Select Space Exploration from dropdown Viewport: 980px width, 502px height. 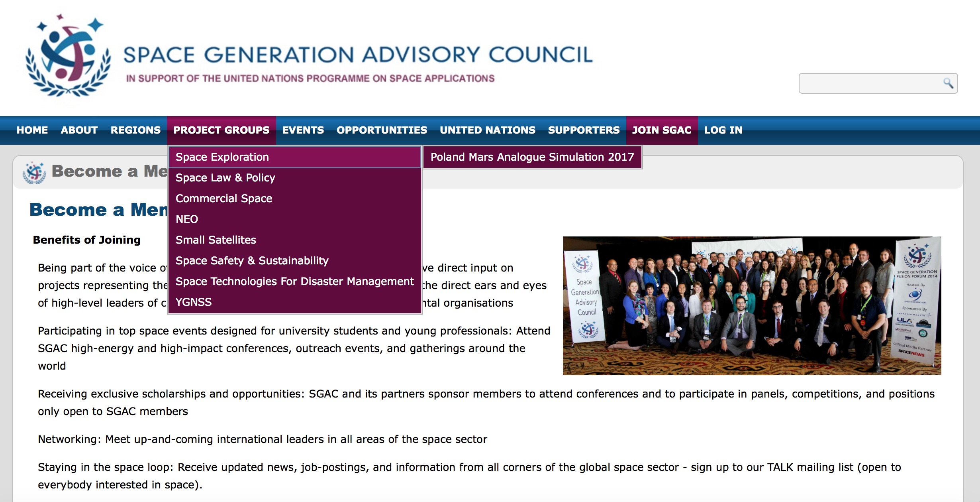pyautogui.click(x=295, y=157)
